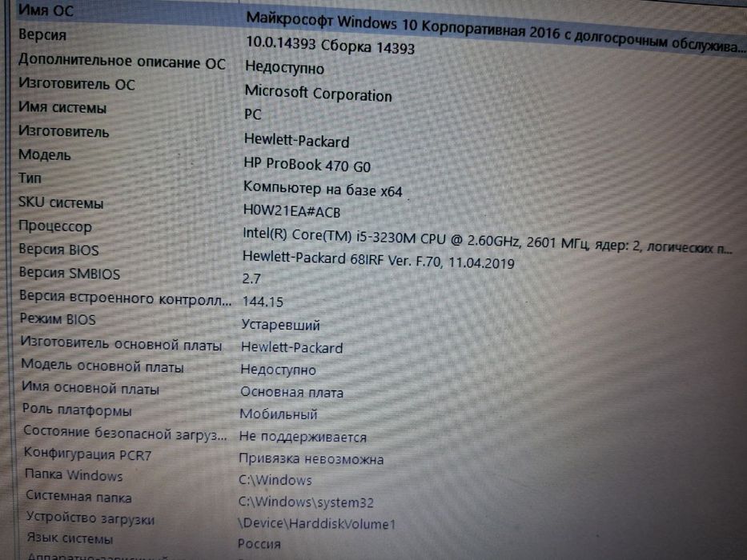The image size is (747, 560).
Task: Select 'Имя основной платы' row label
Action: 90,388
